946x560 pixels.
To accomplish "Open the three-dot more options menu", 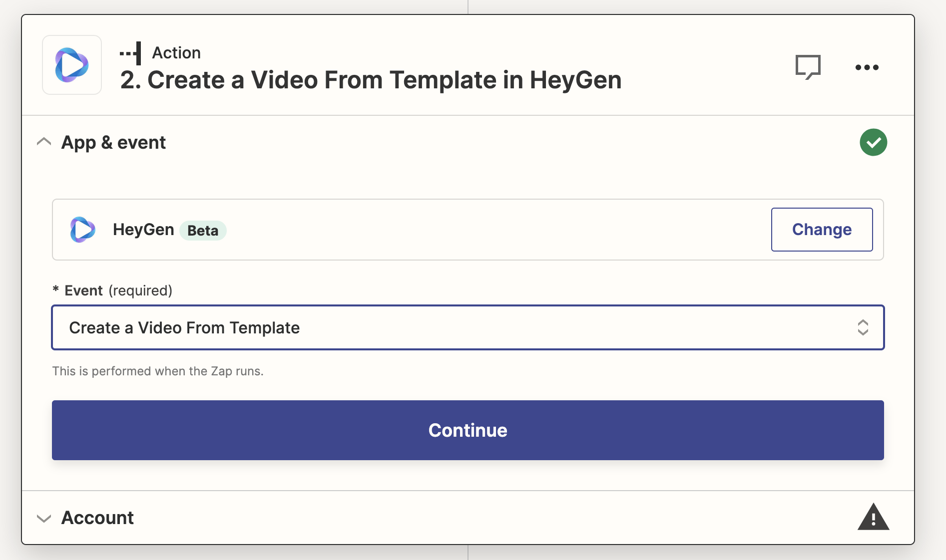I will point(867,67).
